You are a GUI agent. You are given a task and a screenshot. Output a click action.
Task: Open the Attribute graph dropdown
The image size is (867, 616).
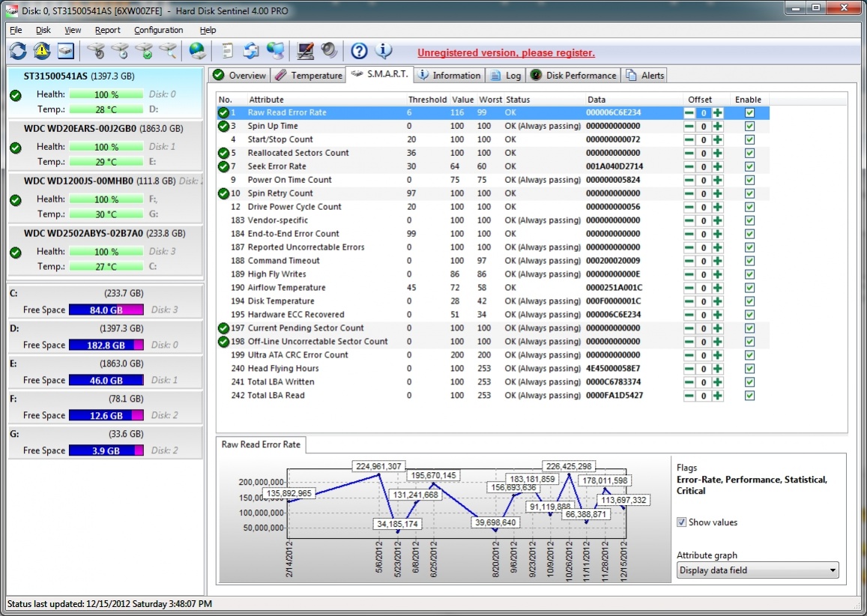757,570
